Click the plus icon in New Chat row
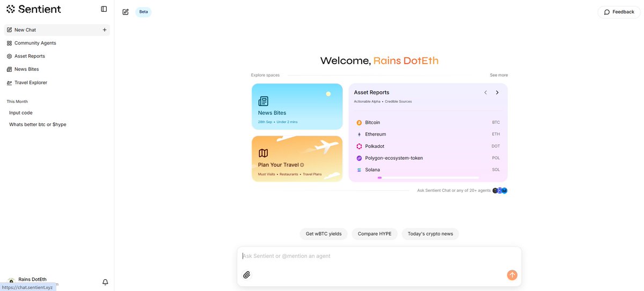 click(x=105, y=30)
